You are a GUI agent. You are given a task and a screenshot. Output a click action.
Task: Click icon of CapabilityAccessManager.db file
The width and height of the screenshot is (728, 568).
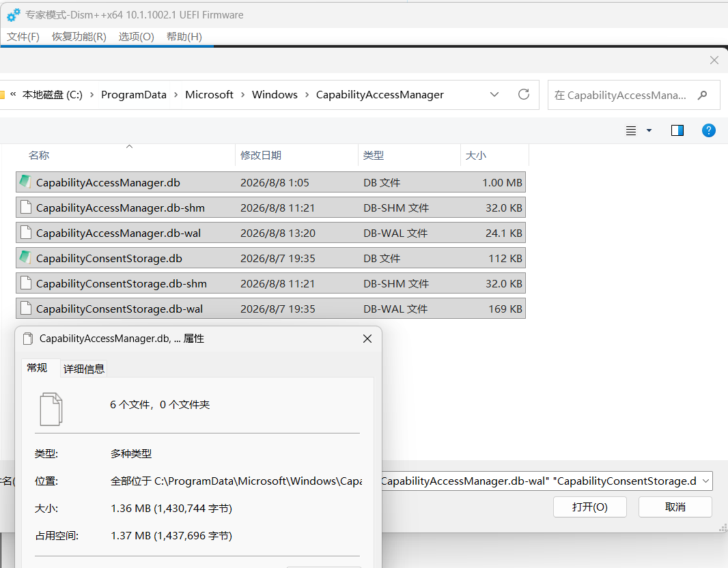pos(25,182)
